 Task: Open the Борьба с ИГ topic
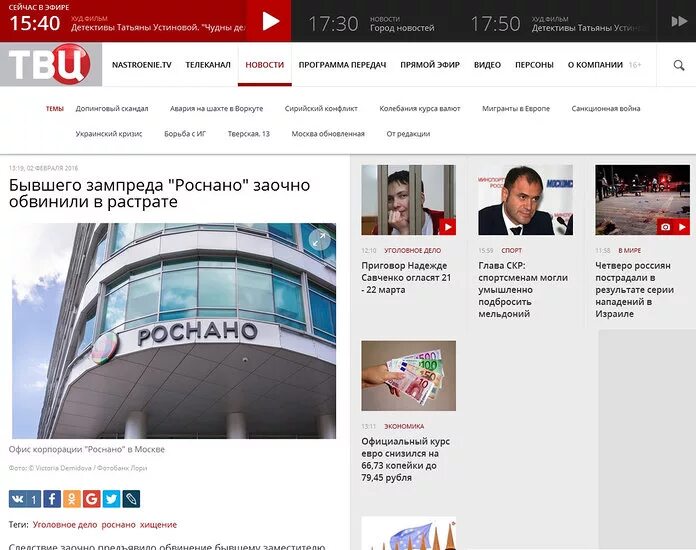point(185,134)
